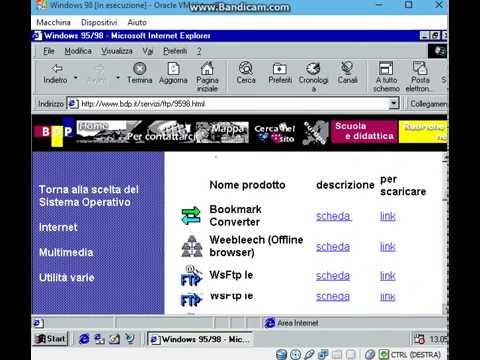Open the channels quick launch icon
The image size is (480, 360).
[x=130, y=339]
